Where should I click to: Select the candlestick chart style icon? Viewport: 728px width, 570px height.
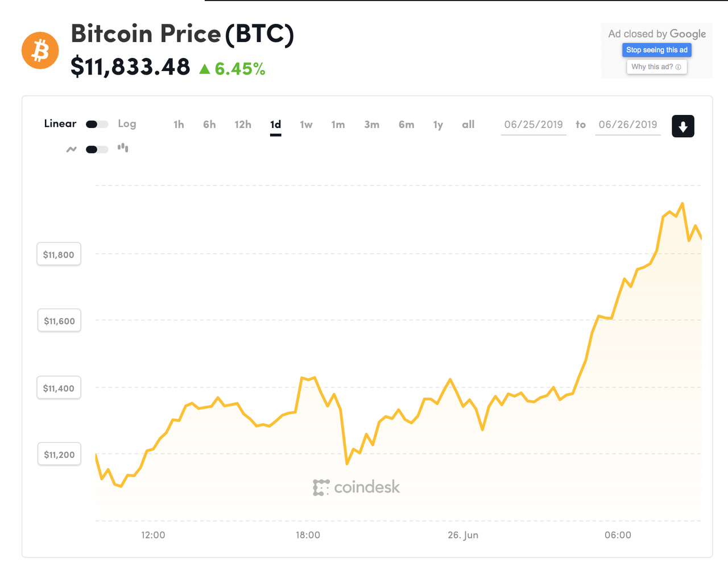pyautogui.click(x=123, y=148)
